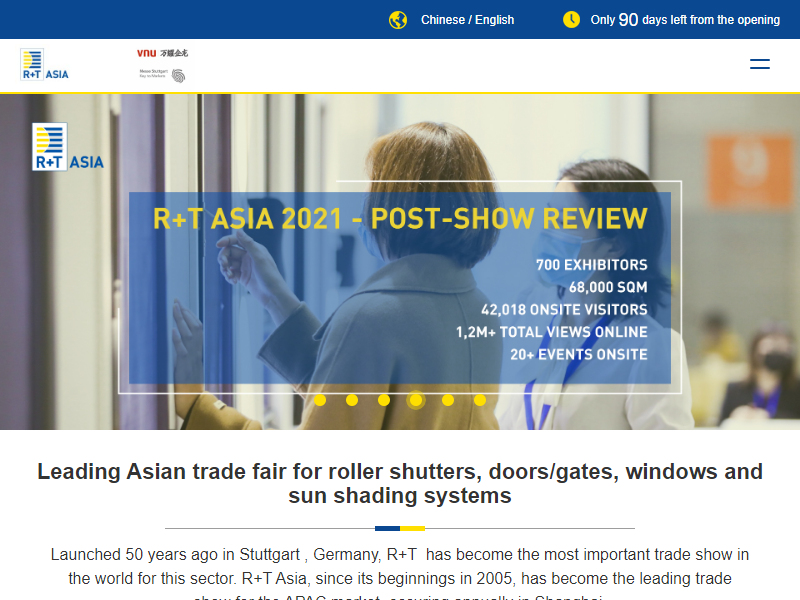Click '1,2M+ TOTAL VIEWS ONLINE' stat
The width and height of the screenshot is (800, 600).
coord(552,332)
